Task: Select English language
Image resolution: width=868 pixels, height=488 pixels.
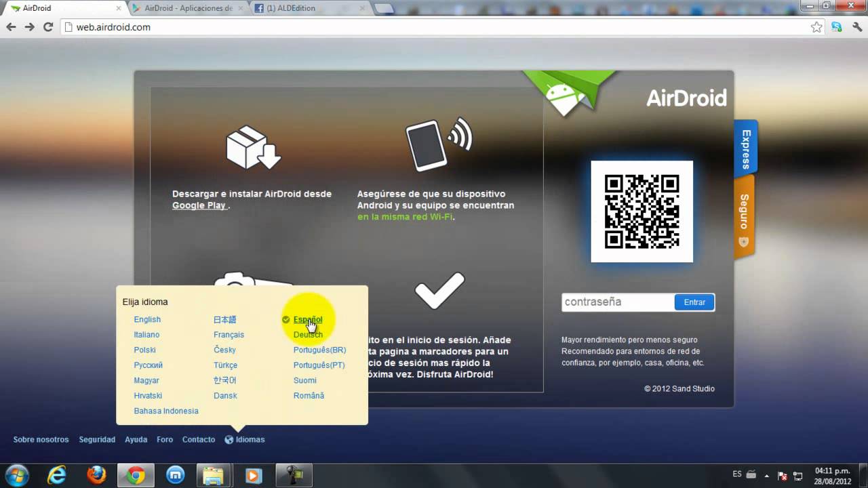Action: (147, 320)
